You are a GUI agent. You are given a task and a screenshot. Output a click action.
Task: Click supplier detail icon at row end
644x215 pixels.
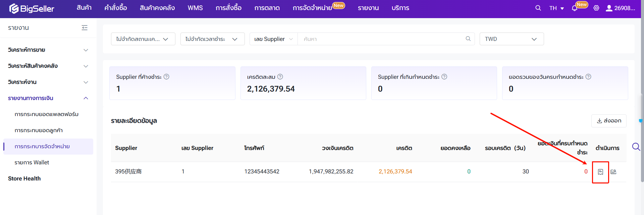pyautogui.click(x=613, y=172)
